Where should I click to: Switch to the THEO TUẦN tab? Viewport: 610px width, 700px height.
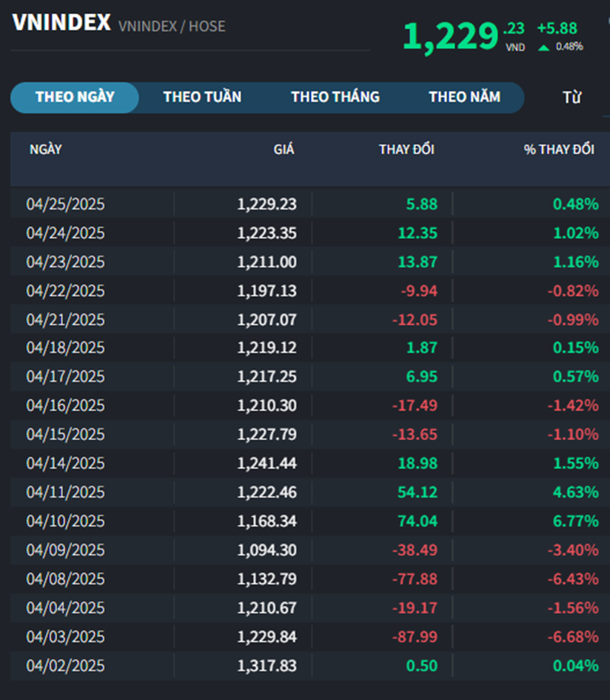(x=202, y=97)
